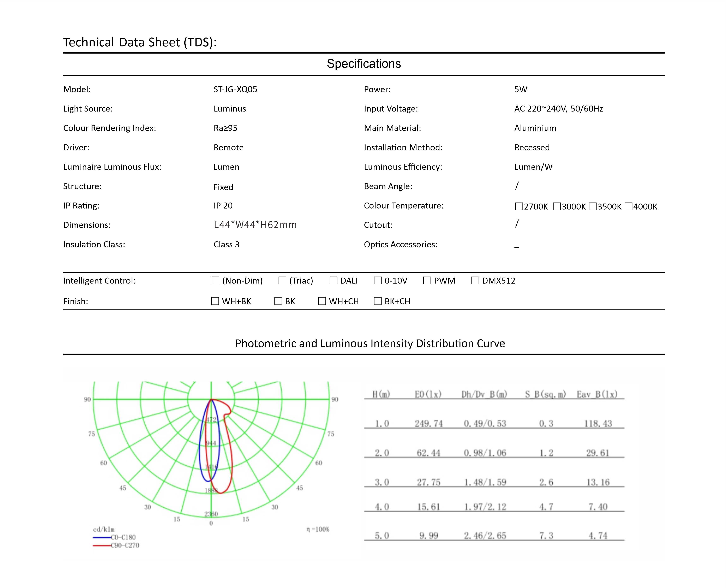Tick the 3000K colour temperature checkbox
This screenshot has height=588, width=726.
point(557,206)
